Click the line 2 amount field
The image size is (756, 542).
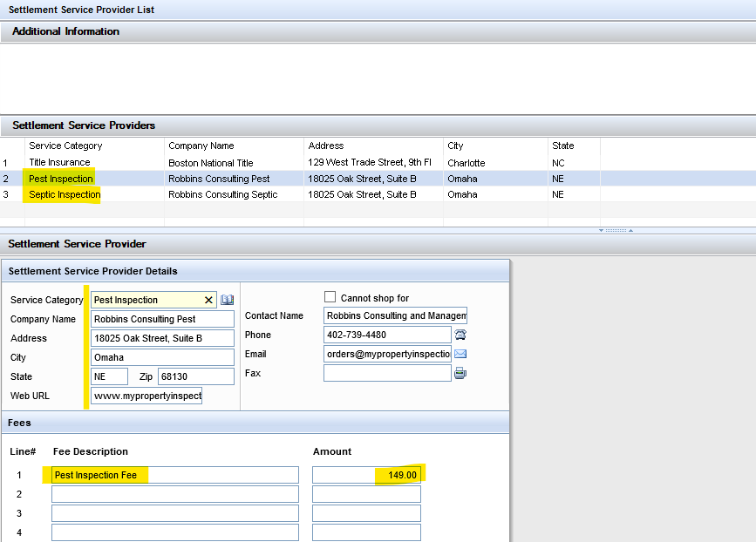point(366,494)
